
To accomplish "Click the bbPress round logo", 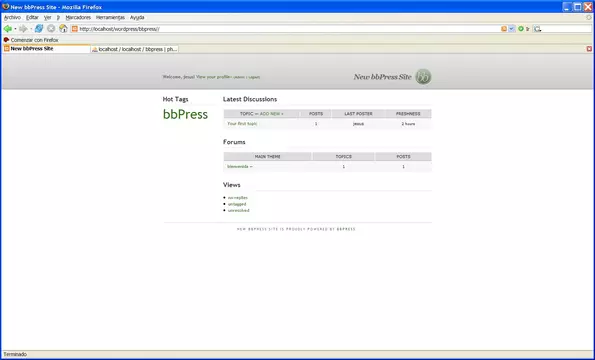I will click(423, 77).
